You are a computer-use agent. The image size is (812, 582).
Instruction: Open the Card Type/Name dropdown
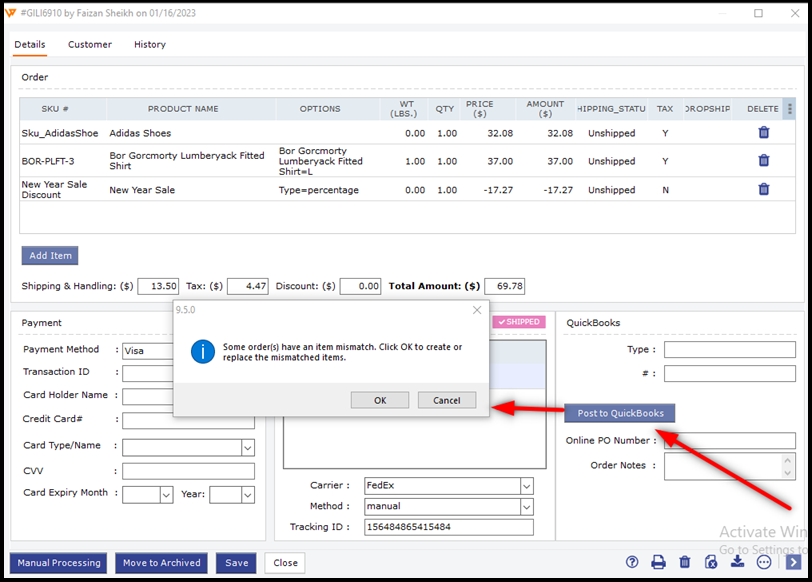coord(247,447)
